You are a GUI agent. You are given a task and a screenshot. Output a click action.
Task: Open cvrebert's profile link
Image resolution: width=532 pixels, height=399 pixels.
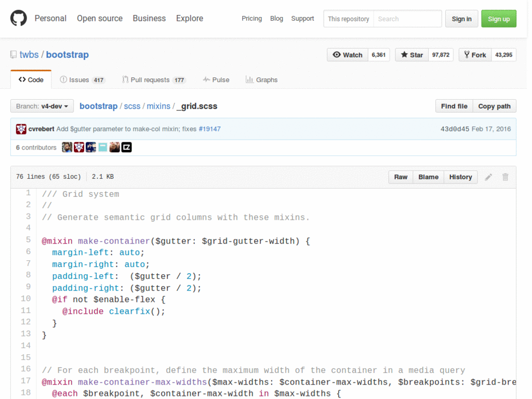click(42, 129)
